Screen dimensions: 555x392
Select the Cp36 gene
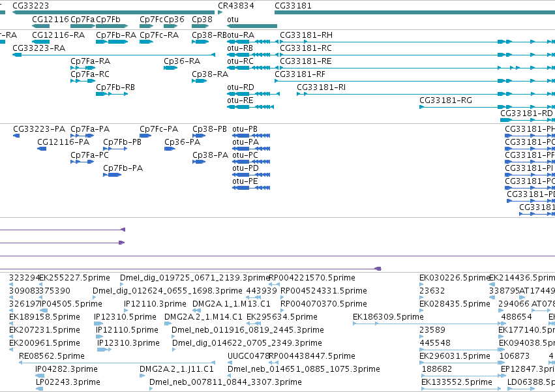[170, 26]
